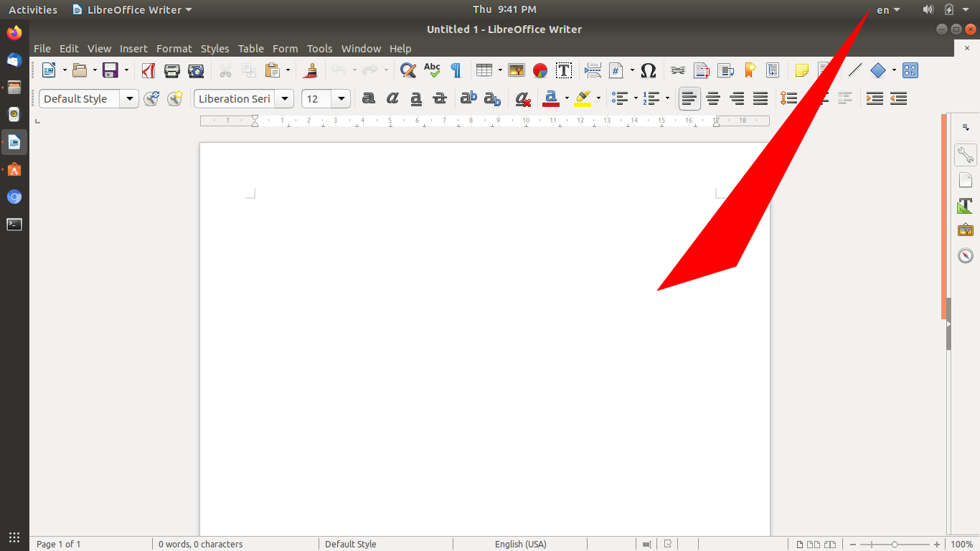Select the Line drawing tool
This screenshot has height=551, width=980.
pyautogui.click(x=854, y=70)
